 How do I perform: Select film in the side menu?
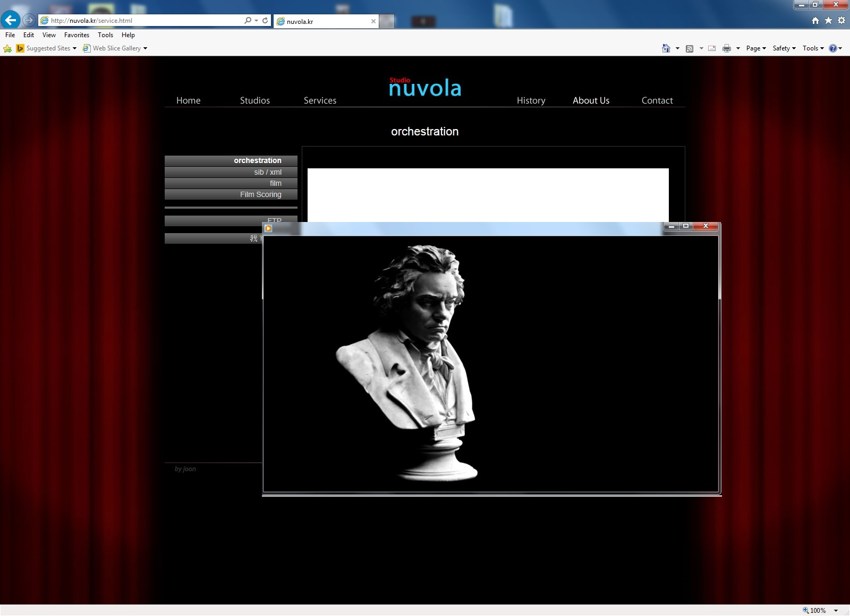click(231, 183)
